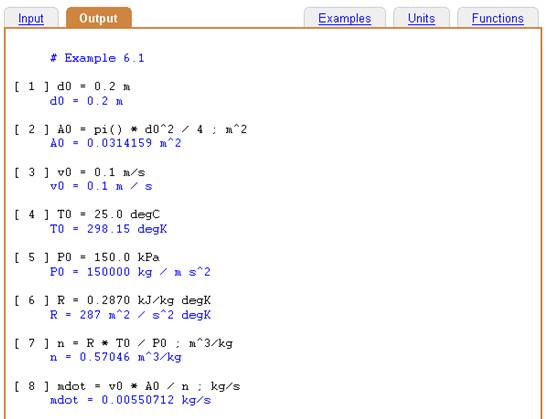Screen dimensions: 548x419
Task: Click the result 'v0 = 0.1 m / s'
Action: pyautogui.click(x=101, y=186)
